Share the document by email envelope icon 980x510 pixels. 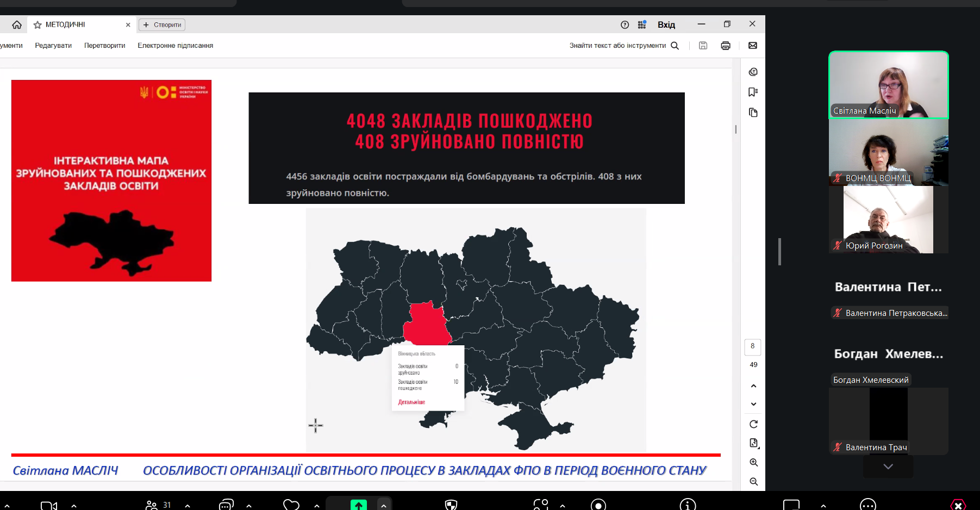tap(752, 46)
